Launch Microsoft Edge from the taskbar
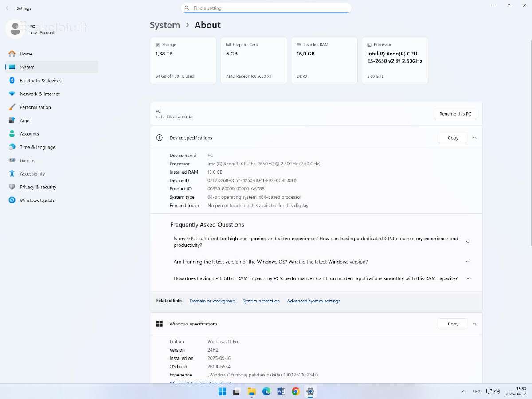The width and height of the screenshot is (532, 399). pyautogui.click(x=266, y=391)
